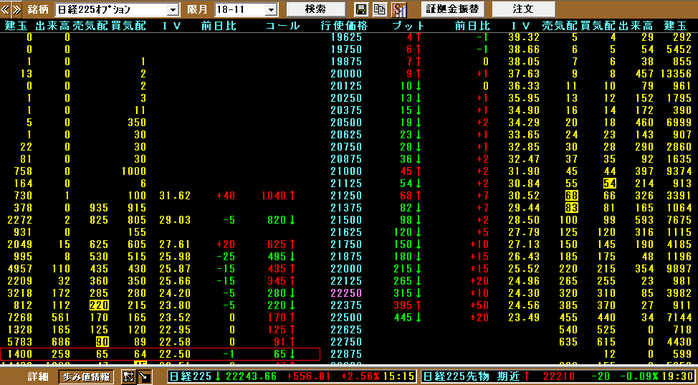The width and height of the screenshot is (698, 385).
Task: Click put IV value 23.49
Action: pyautogui.click(x=524, y=318)
